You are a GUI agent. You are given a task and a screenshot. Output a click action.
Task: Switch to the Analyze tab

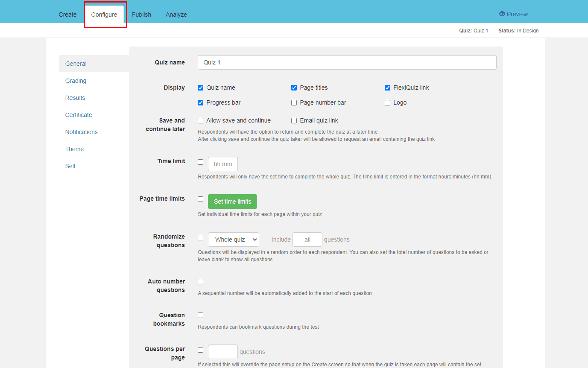point(176,15)
